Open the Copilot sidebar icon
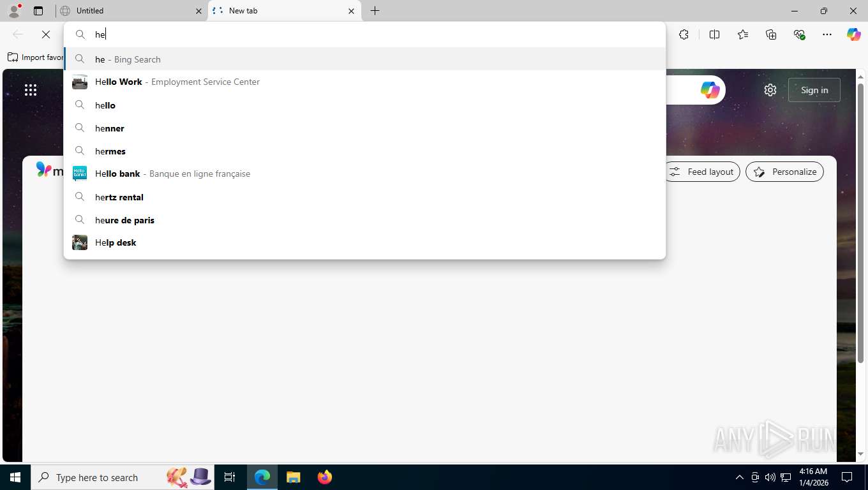This screenshot has height=490, width=868. tap(854, 34)
